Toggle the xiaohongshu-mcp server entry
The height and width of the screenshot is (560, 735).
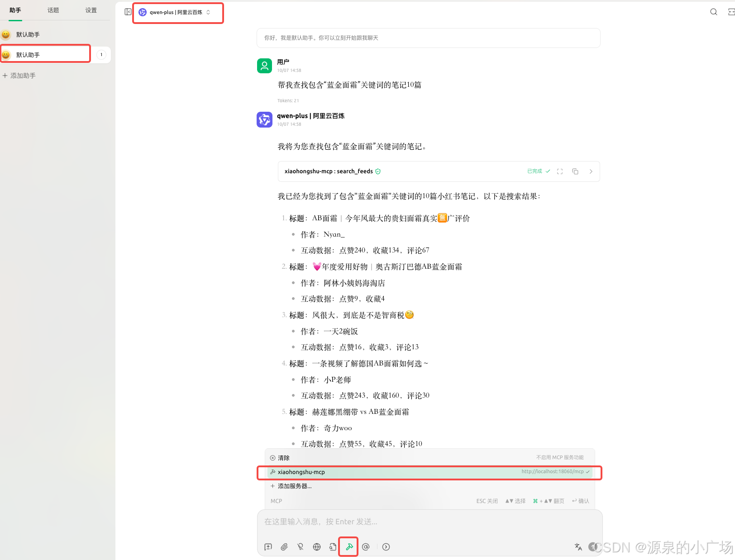[430, 472]
